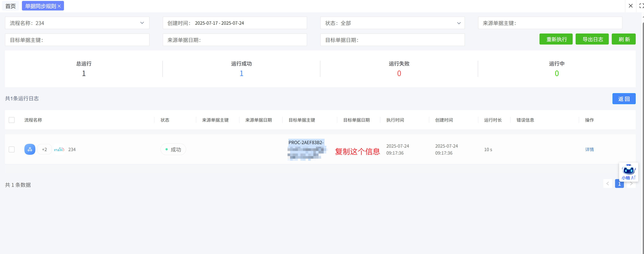The height and width of the screenshot is (254, 644).
Task: Switch to the 首页 tab
Action: tap(11, 6)
